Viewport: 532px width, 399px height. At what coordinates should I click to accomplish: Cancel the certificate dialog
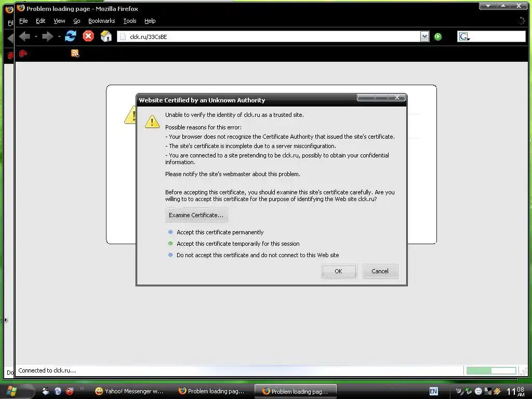380,271
